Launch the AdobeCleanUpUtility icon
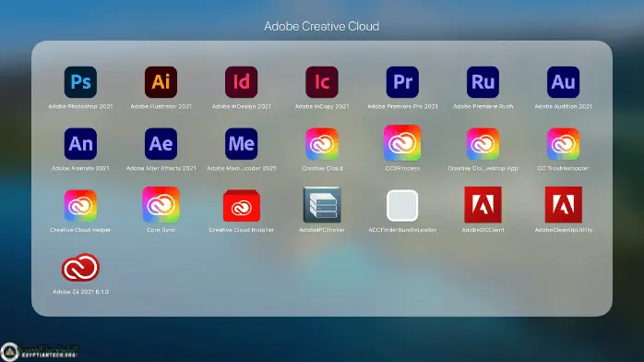This screenshot has width=644, height=362. coord(564,205)
